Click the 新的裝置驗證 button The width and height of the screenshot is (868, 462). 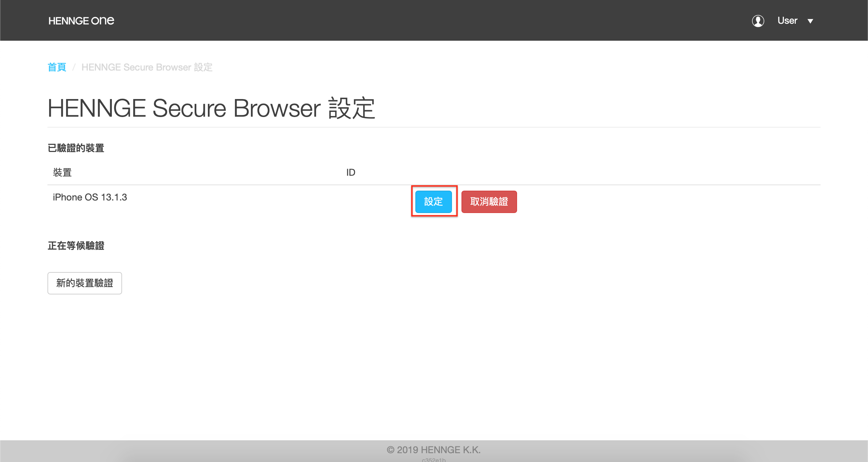tap(85, 283)
